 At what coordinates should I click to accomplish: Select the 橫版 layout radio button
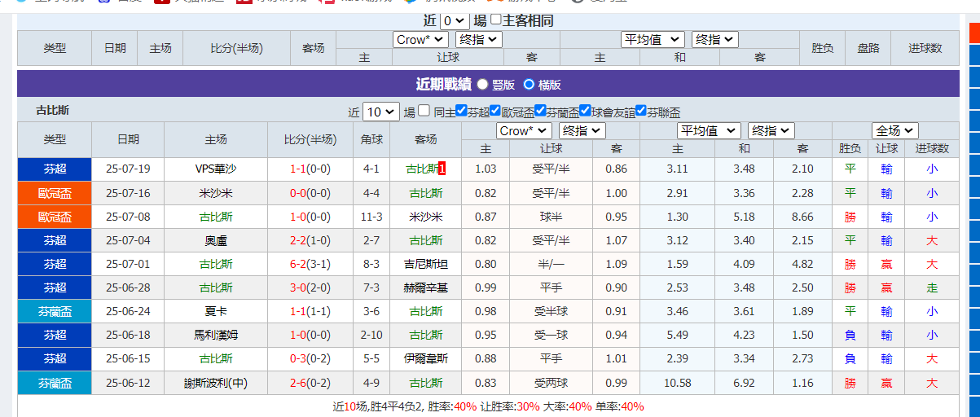(529, 84)
